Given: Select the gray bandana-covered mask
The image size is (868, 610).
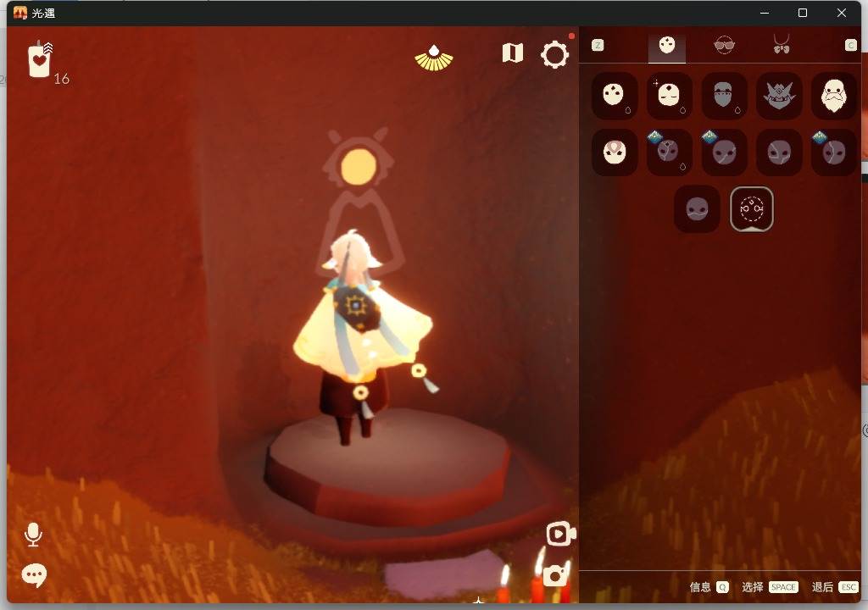Looking at the screenshot, I should coord(724,96).
